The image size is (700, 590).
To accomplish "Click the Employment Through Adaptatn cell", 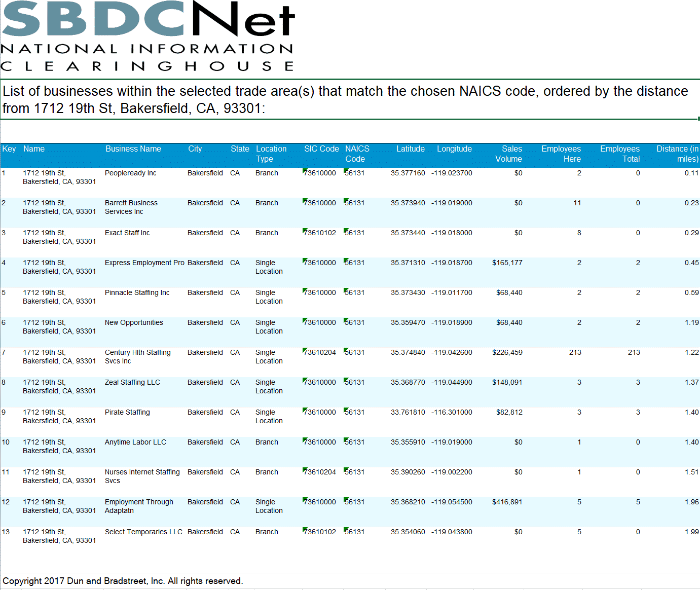I will tap(139, 506).
